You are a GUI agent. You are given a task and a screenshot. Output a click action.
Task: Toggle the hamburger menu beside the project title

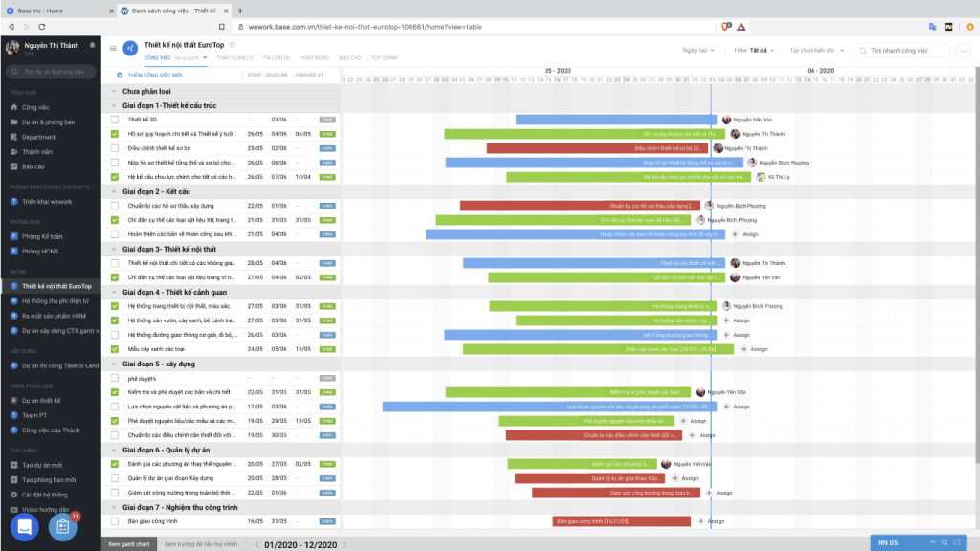coord(113,48)
